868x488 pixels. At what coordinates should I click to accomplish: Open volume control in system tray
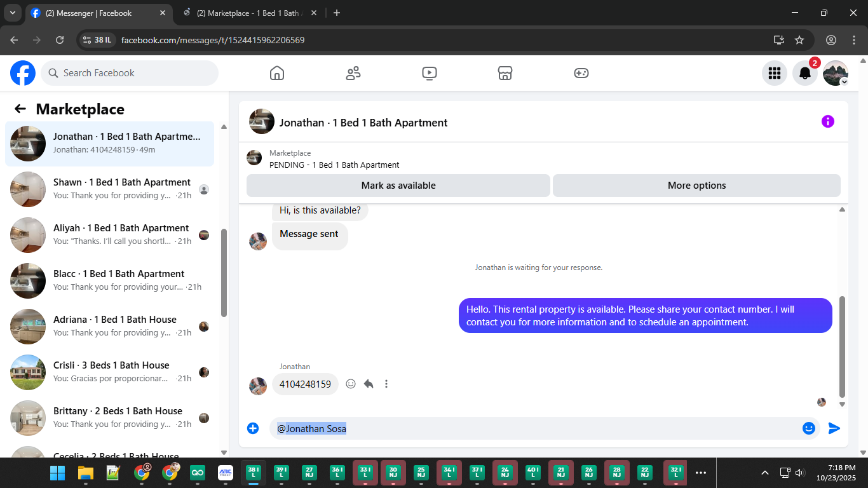(x=800, y=473)
